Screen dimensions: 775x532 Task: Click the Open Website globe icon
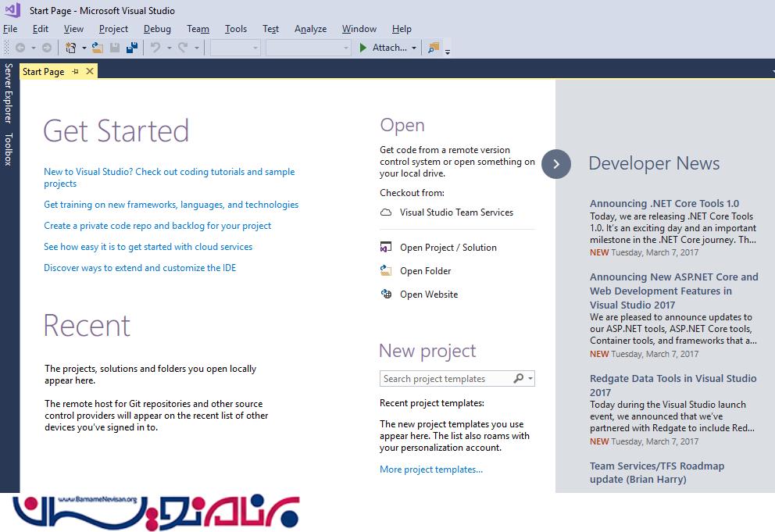(386, 295)
